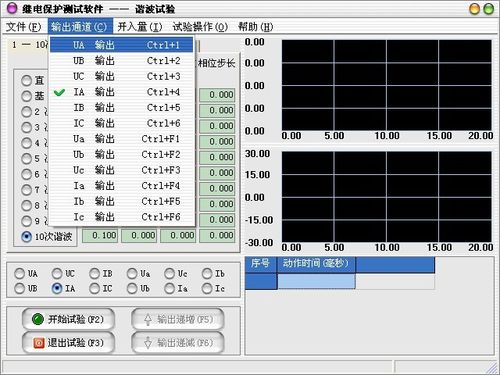
Task: Select the lowercase Ic channel radio button
Action: (207, 288)
